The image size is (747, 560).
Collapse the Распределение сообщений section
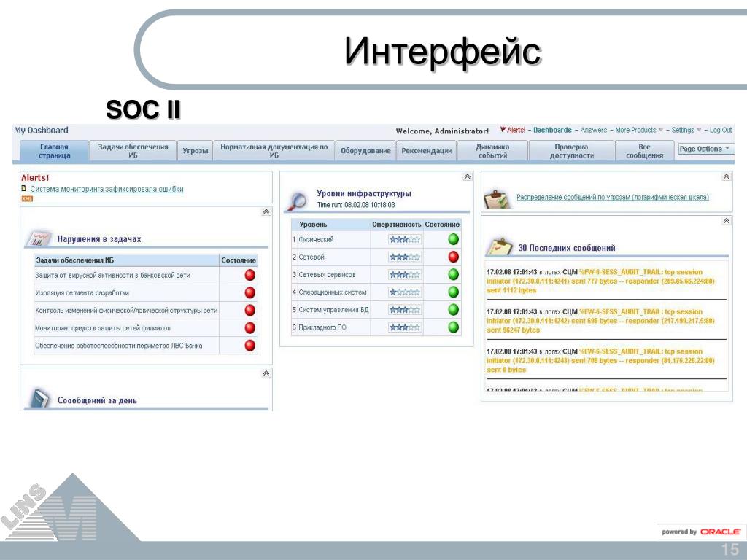pyautogui.click(x=726, y=176)
